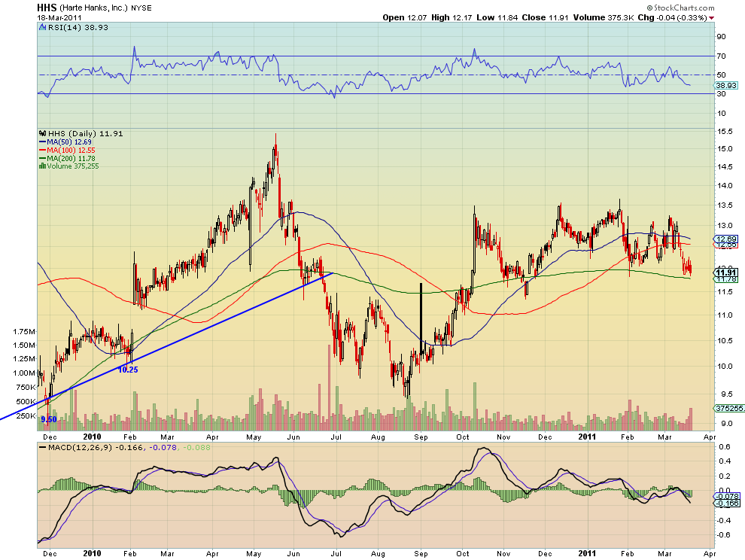
Task: Click the Volume 375,255 legend text
Action: coord(73,166)
